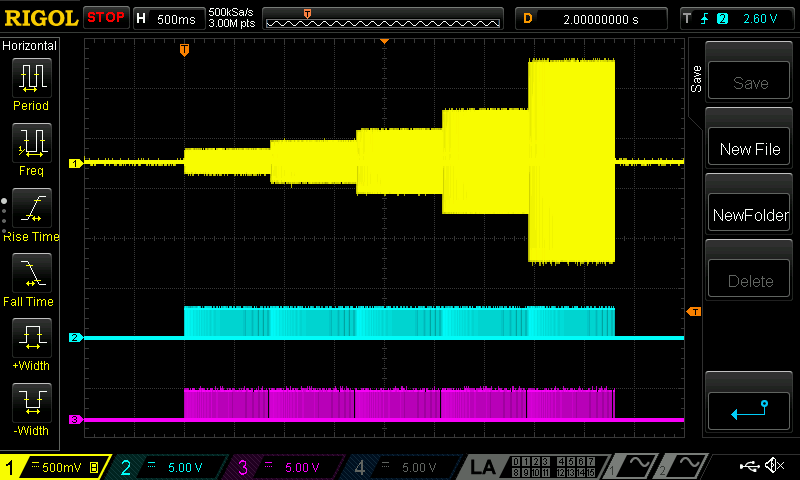
Task: Click the trigger source channel 2 indicator
Action: [x=722, y=19]
